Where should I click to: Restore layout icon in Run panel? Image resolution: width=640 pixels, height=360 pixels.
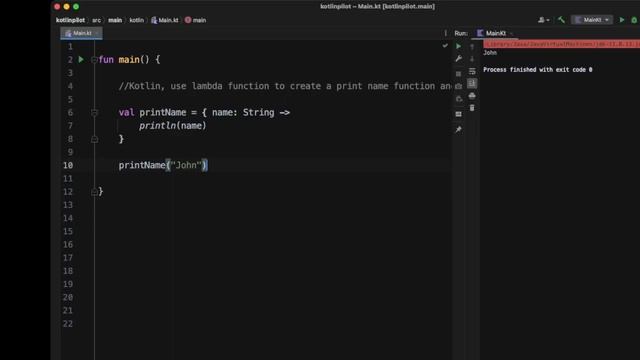click(x=458, y=114)
